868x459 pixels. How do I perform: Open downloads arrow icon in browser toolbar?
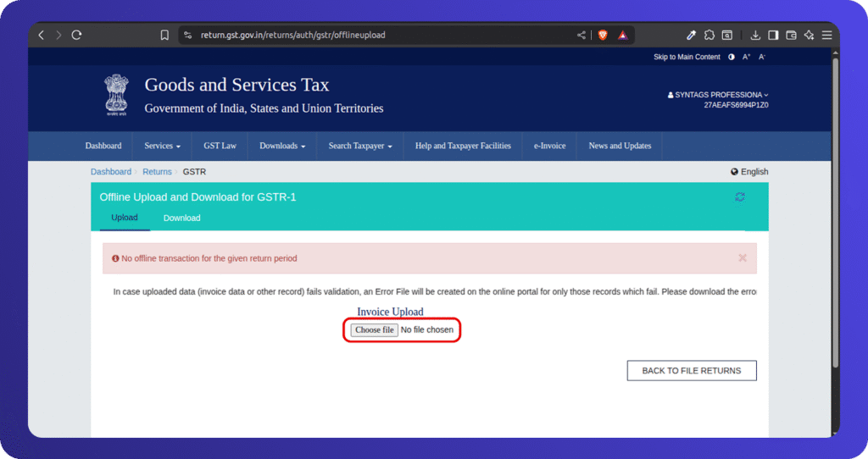(755, 35)
